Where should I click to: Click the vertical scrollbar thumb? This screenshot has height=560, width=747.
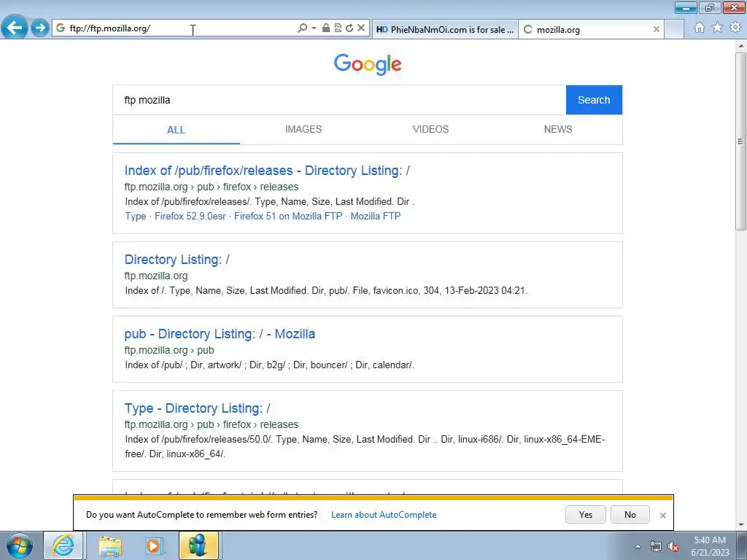click(741, 142)
